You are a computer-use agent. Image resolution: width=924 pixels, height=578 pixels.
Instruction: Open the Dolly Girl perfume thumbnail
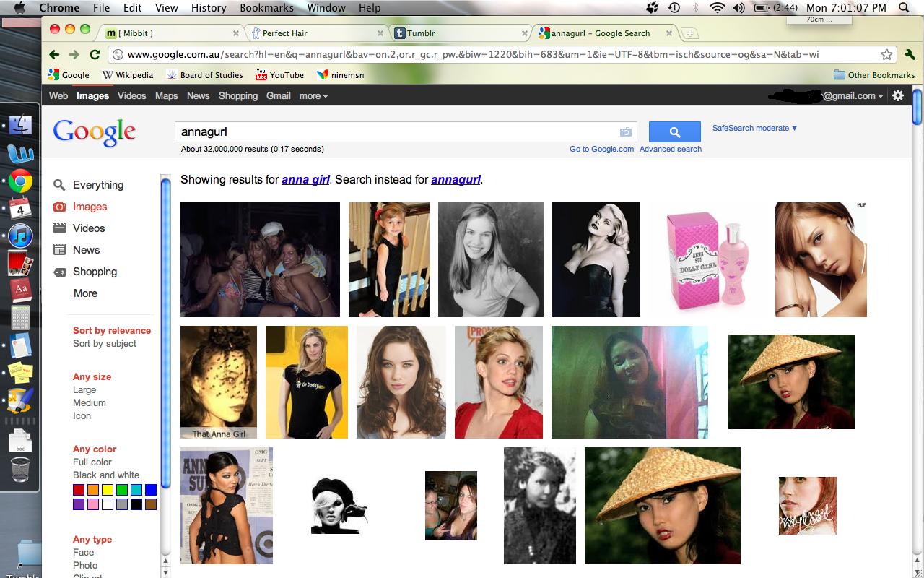tap(707, 259)
